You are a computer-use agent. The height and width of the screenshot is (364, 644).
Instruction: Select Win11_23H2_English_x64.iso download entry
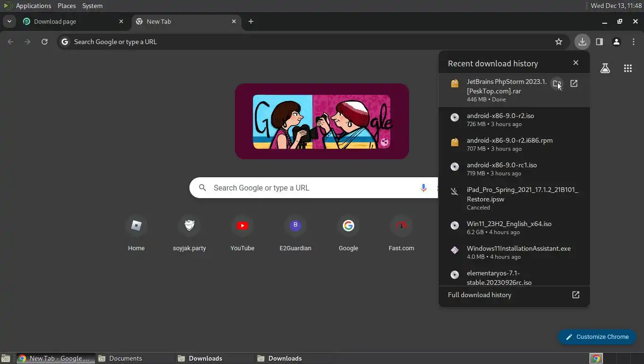[514, 227]
